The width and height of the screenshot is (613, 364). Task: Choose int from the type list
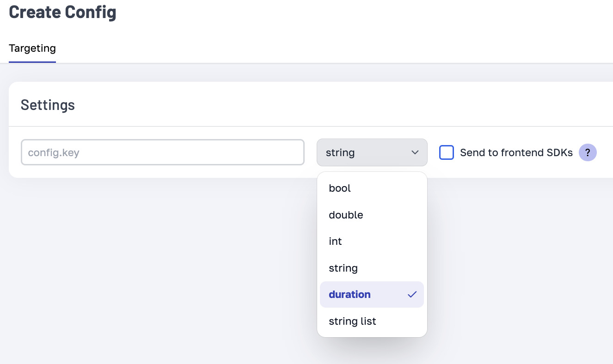(x=372, y=242)
